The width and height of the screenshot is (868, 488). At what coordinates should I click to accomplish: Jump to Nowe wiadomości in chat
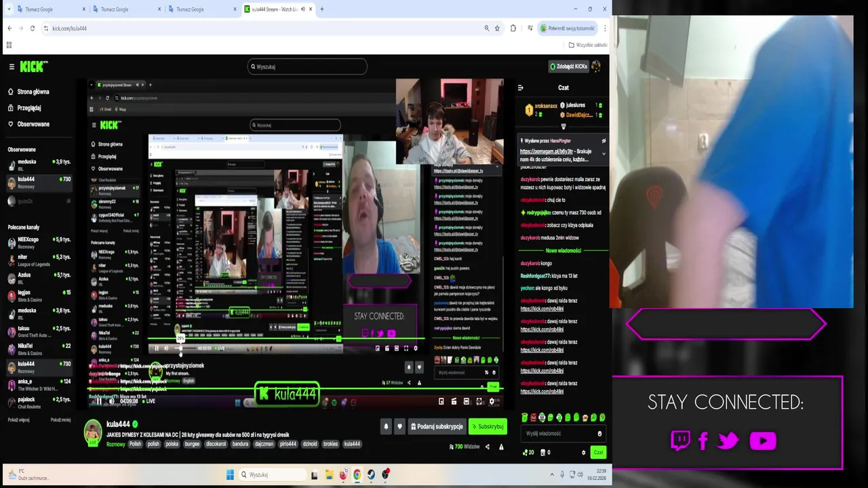coord(563,250)
